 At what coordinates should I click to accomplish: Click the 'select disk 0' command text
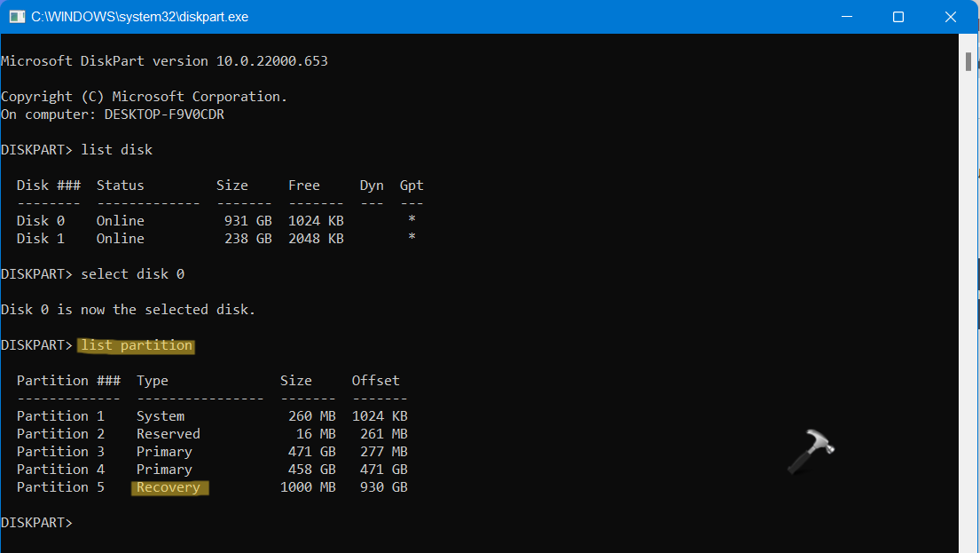132,274
